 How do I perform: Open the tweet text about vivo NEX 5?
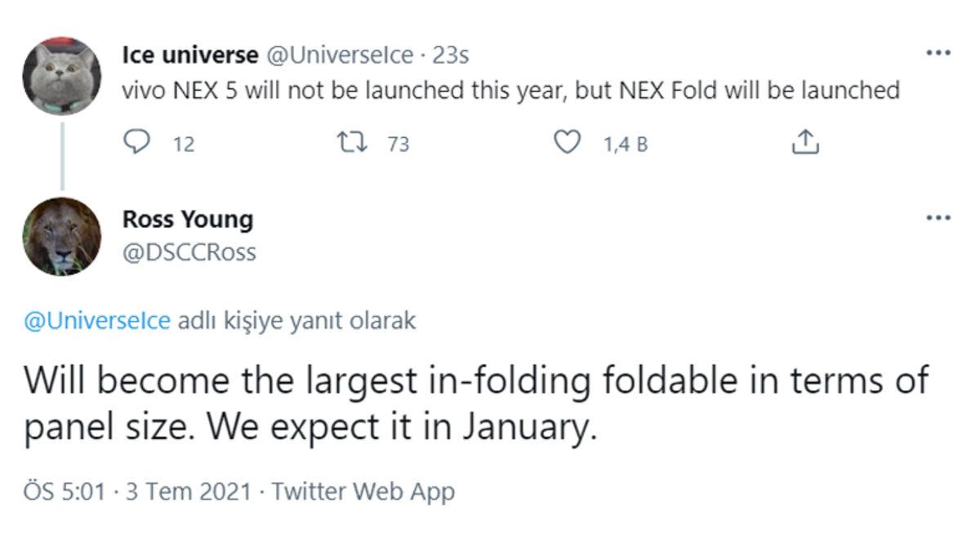(510, 90)
